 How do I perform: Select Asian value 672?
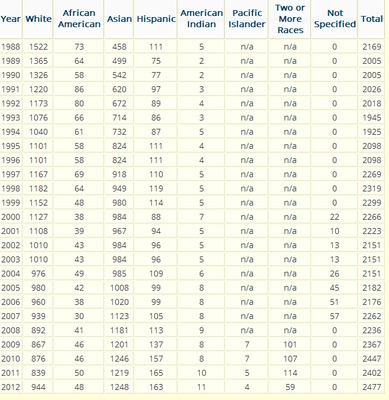point(119,103)
